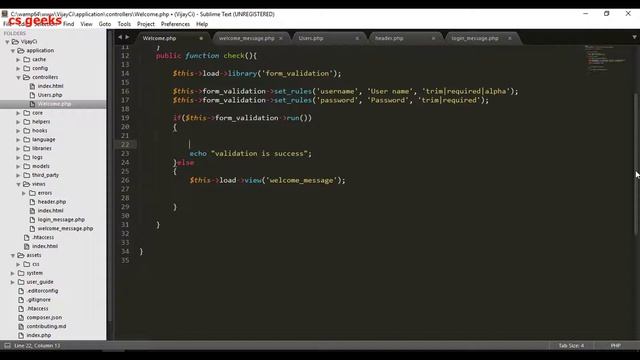Expand the helpers folder
The image size is (640, 360).
18,122
